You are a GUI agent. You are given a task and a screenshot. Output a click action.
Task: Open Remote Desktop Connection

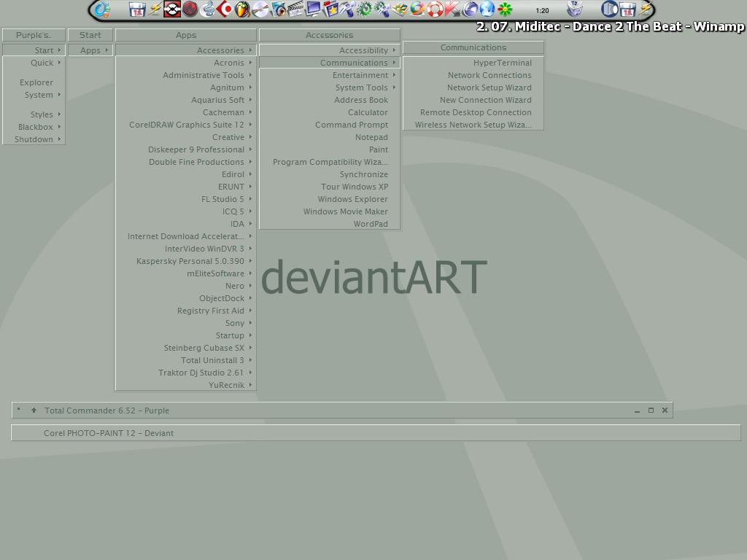click(473, 112)
